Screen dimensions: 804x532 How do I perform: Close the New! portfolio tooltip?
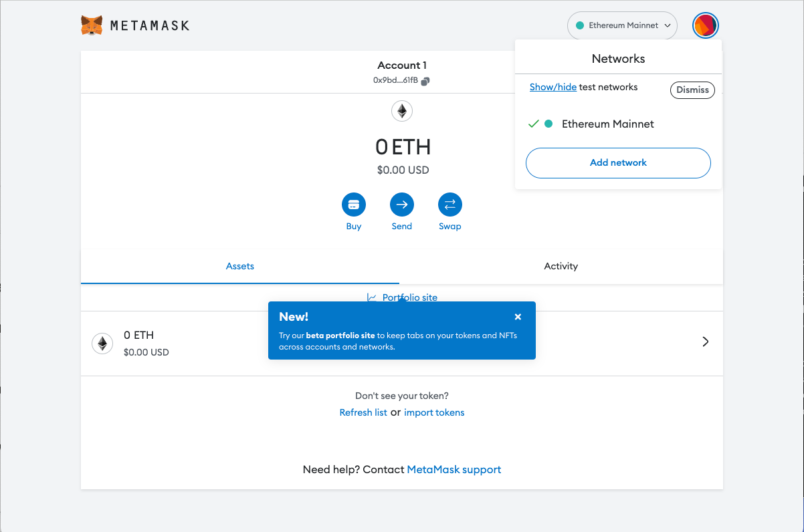518,317
